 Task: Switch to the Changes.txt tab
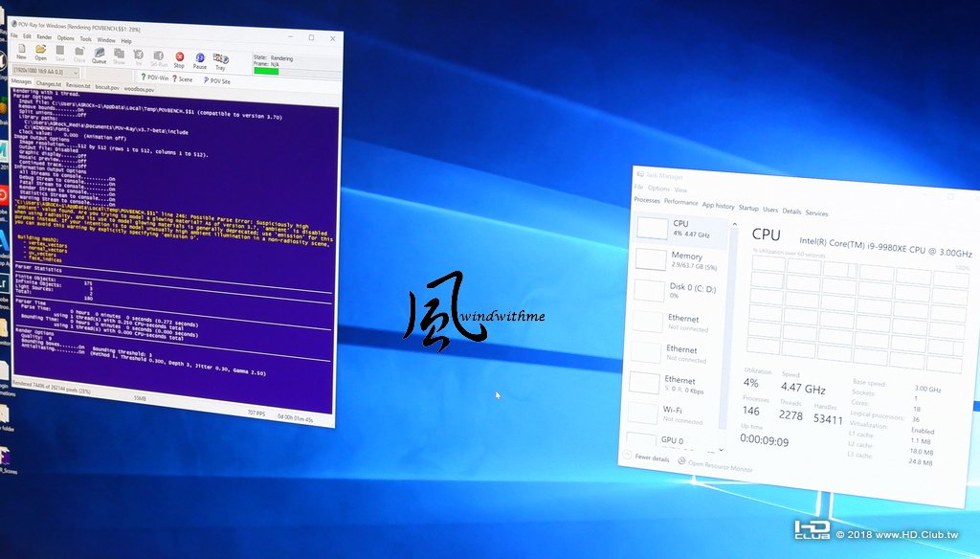(x=48, y=84)
